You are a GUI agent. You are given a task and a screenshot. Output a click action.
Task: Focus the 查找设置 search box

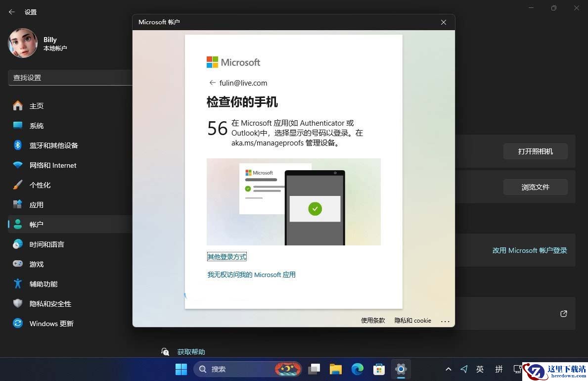click(x=70, y=78)
